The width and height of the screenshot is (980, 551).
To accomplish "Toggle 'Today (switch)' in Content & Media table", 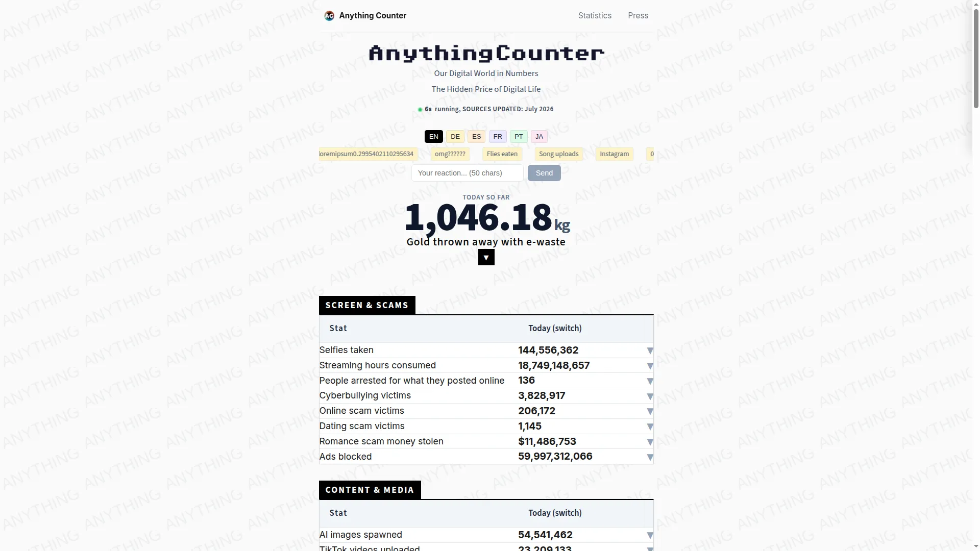I will 555,513.
